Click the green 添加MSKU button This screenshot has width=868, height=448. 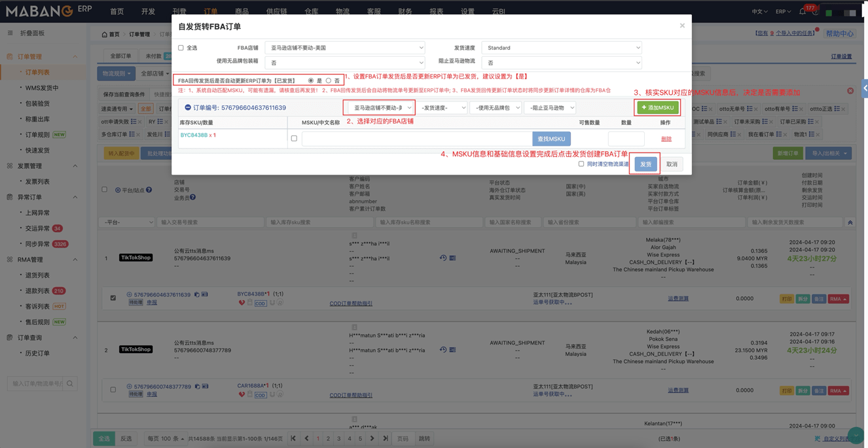point(658,107)
